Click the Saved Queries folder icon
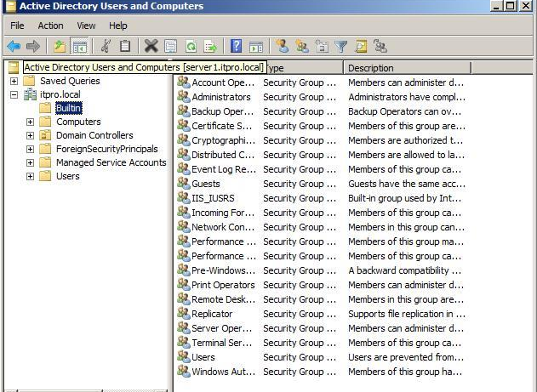Screen dimensions: 537x392 29,81
